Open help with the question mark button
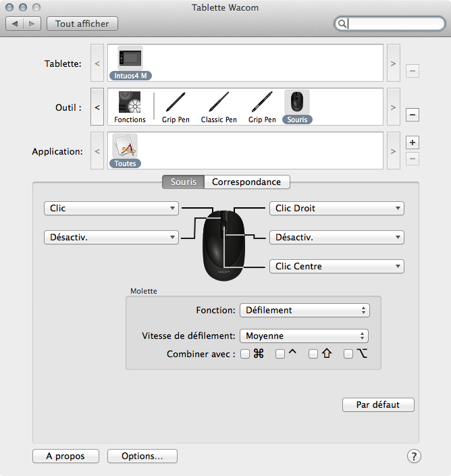The width and height of the screenshot is (451, 476). (414, 456)
